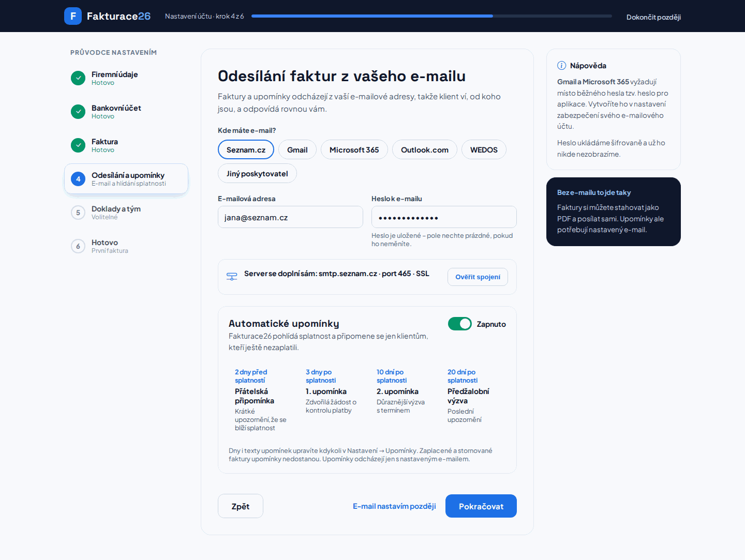Pick Microsoft 365 provider option
The image size is (745, 560).
click(354, 150)
